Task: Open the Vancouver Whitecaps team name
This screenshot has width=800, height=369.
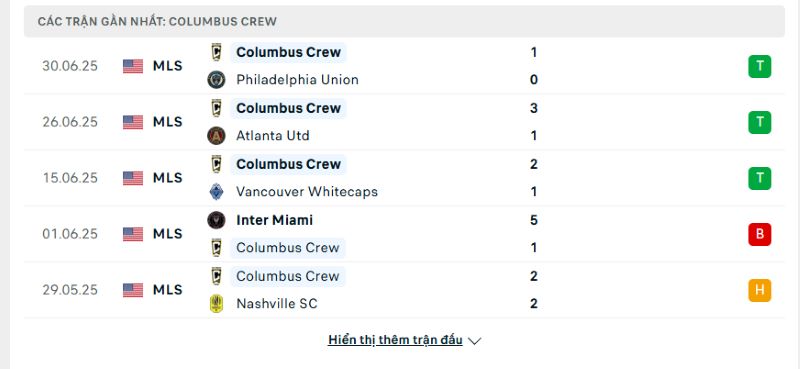Action: (307, 192)
